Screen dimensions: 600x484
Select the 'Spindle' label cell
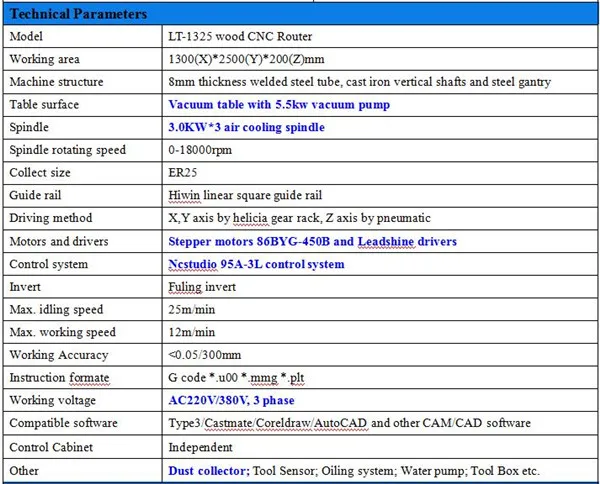coord(83,127)
